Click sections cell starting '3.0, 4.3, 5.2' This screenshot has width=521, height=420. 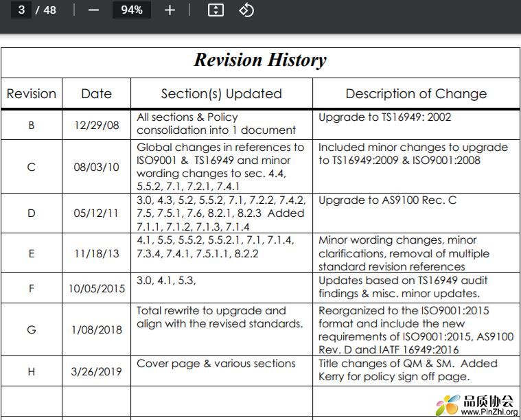coord(220,213)
